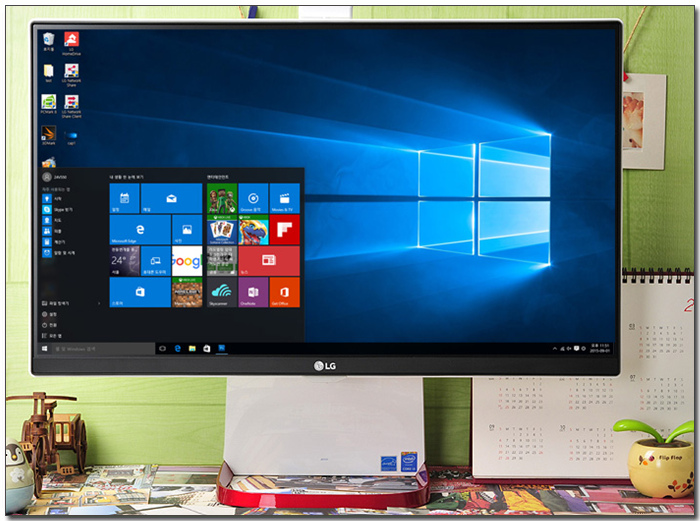Open the red News tile

tap(269, 261)
